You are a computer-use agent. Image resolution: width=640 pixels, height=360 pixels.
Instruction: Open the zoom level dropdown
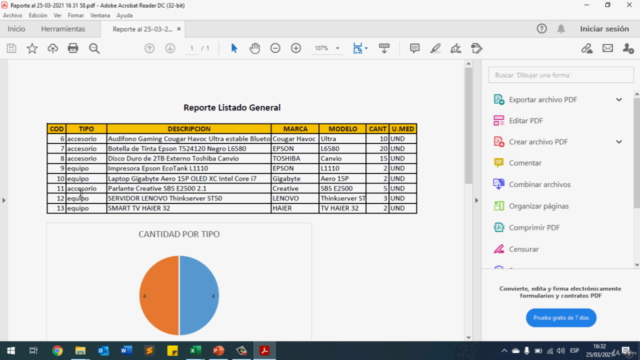(x=338, y=48)
